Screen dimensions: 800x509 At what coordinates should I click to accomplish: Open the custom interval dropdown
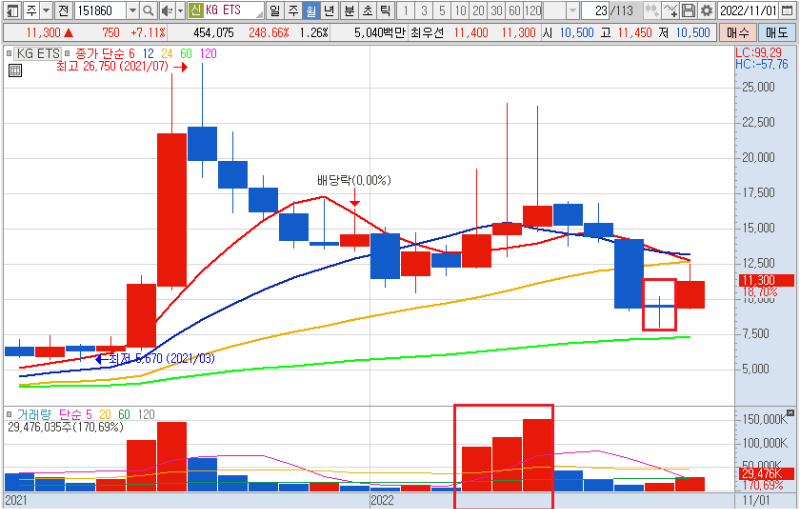coord(572,10)
